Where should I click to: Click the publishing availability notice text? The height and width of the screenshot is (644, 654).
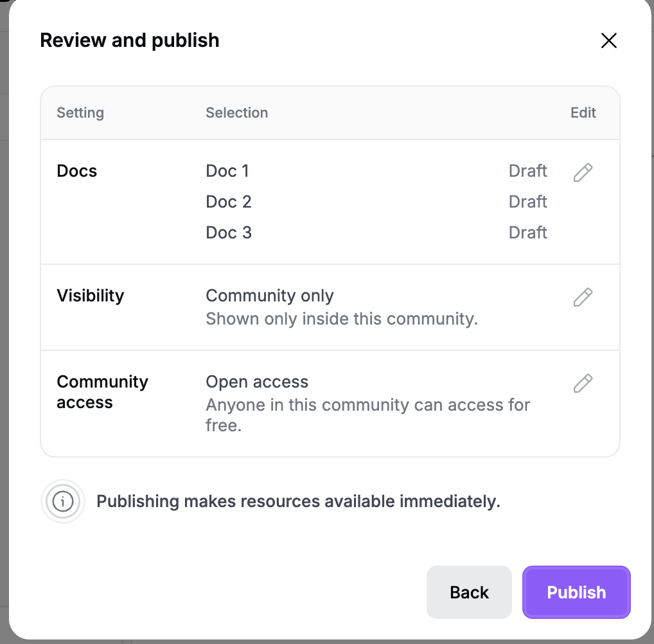click(x=298, y=501)
